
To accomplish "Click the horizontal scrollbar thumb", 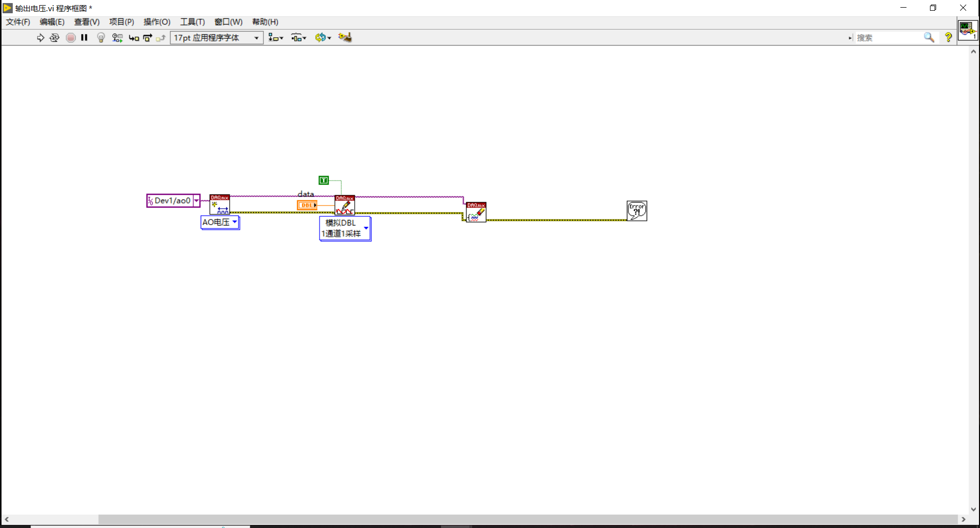I will tap(528, 519).
